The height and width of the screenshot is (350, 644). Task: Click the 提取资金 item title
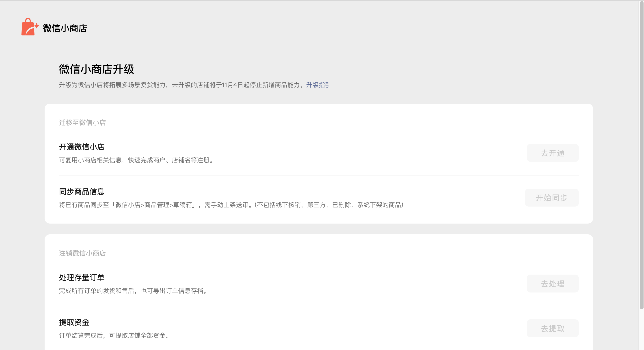[x=74, y=322]
